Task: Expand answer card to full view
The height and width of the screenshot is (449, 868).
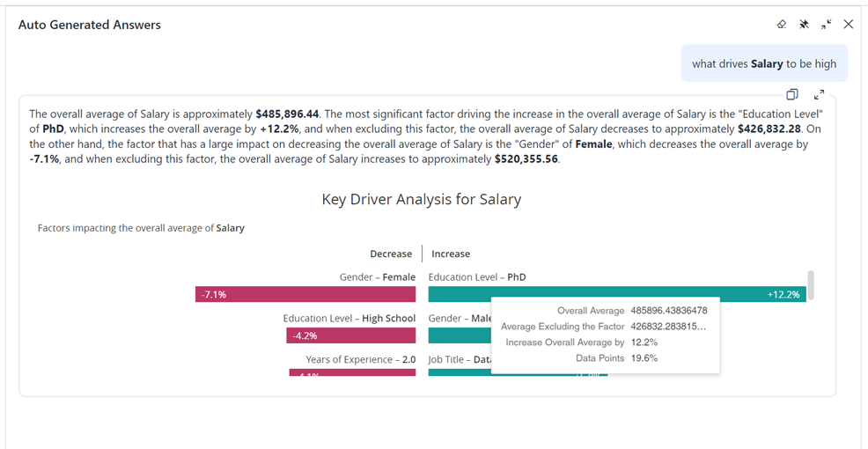Action: coord(819,94)
